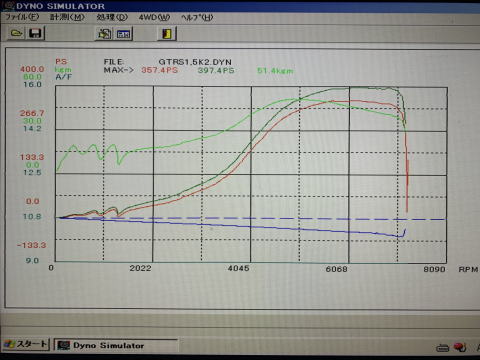Click the 6068 RPM axis label
This screenshot has height=360, width=480.
[336, 269]
